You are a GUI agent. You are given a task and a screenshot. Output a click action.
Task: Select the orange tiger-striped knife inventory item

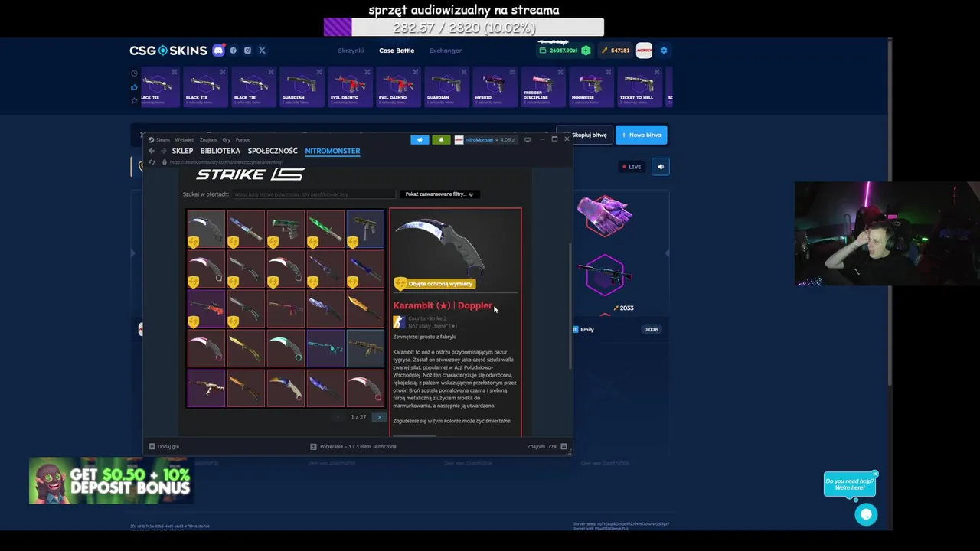coord(365,309)
